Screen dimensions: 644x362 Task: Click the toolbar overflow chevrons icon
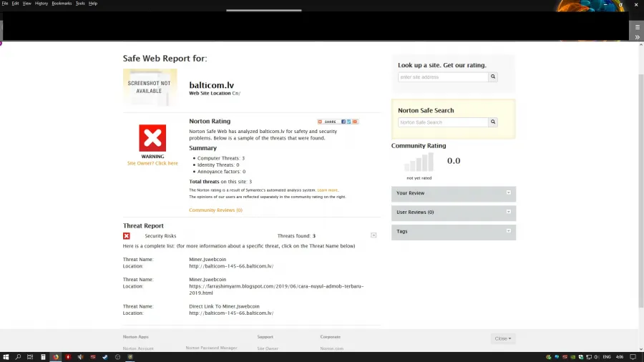[x=637, y=37]
